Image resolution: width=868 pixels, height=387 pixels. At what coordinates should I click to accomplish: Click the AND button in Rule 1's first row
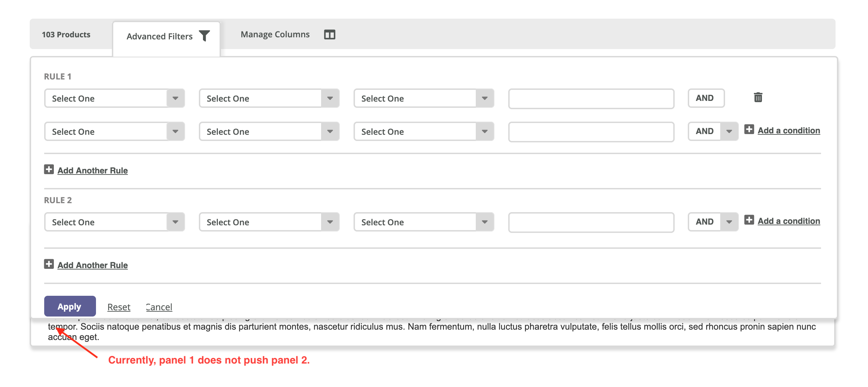pos(705,98)
